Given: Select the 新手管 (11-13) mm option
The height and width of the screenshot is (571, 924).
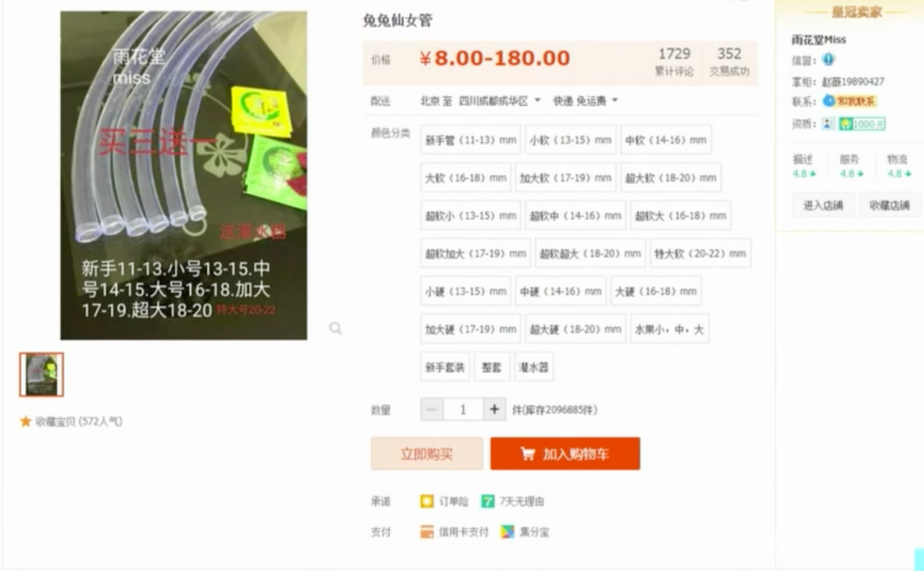Looking at the screenshot, I should 471,140.
